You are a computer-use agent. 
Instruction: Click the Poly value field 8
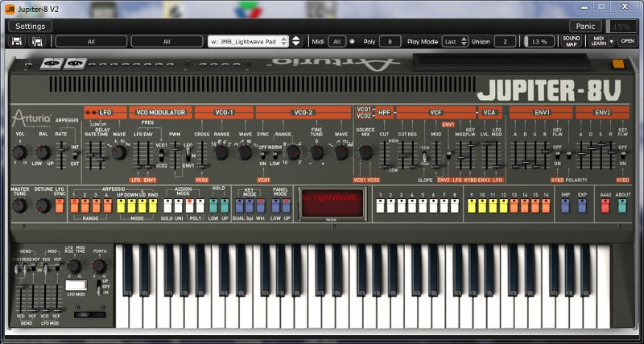390,42
